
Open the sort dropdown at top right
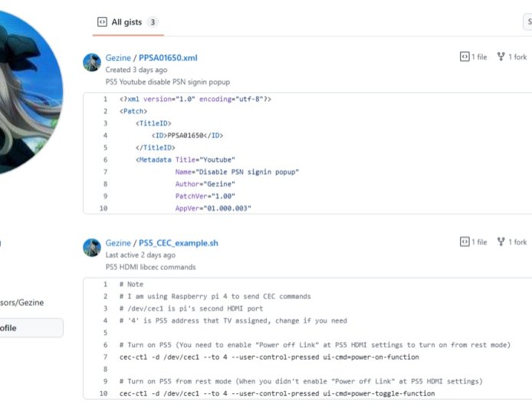527,22
